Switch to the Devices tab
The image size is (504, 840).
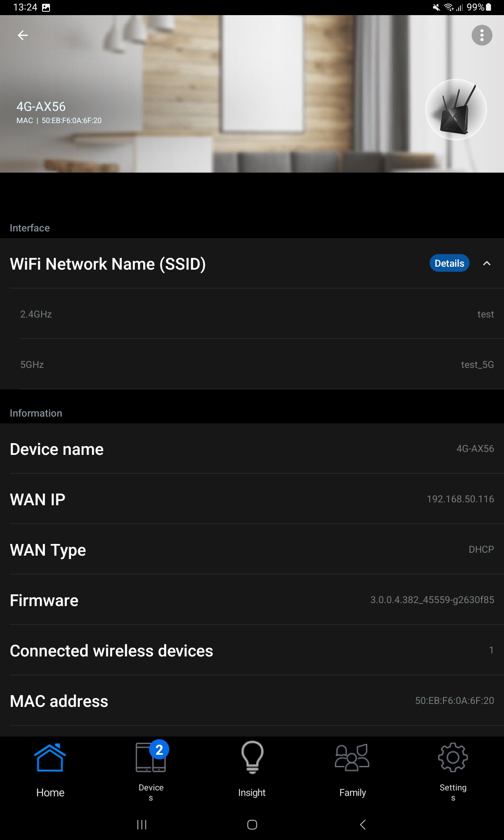[x=151, y=771]
